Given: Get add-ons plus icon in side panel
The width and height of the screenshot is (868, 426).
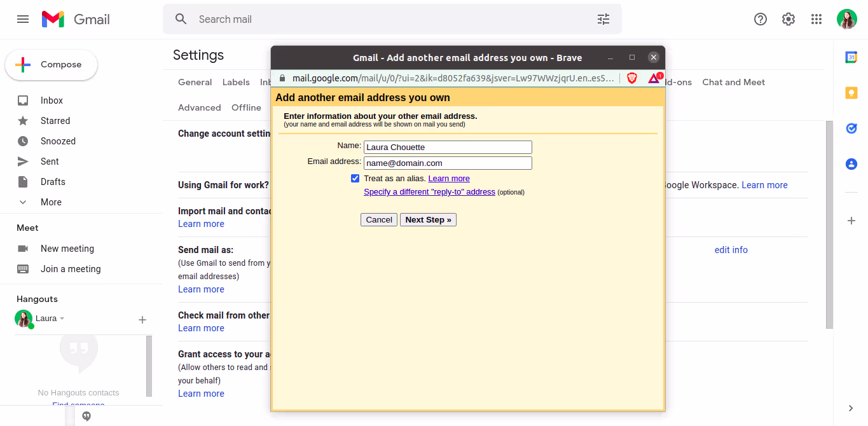Looking at the screenshot, I should pyautogui.click(x=851, y=221).
